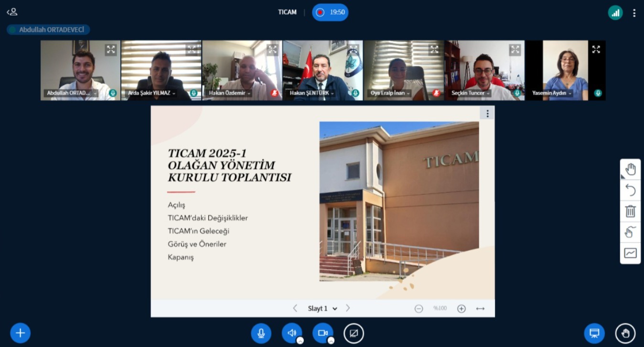
Task: Make Abdullah's webcam fullscreen
Action: tap(111, 49)
